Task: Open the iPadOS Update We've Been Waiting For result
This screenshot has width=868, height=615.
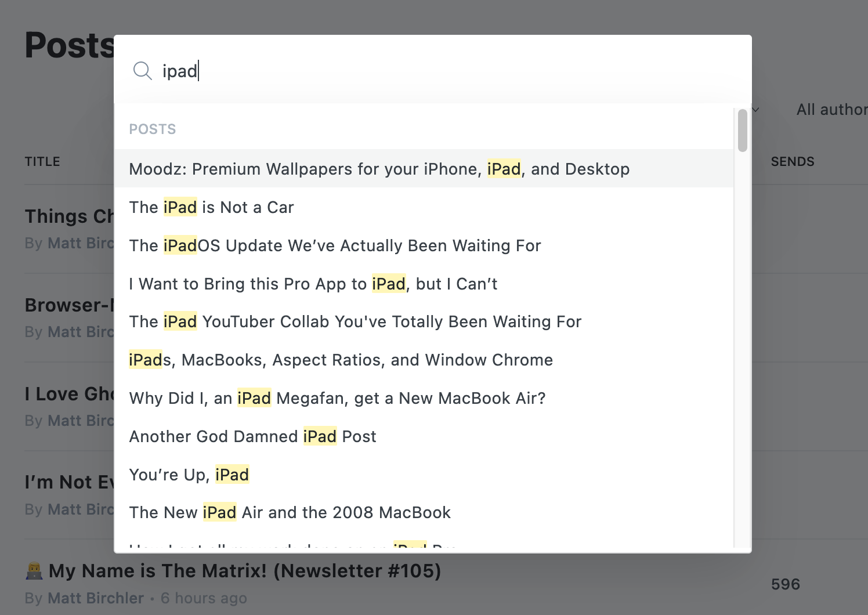Action: [424, 245]
